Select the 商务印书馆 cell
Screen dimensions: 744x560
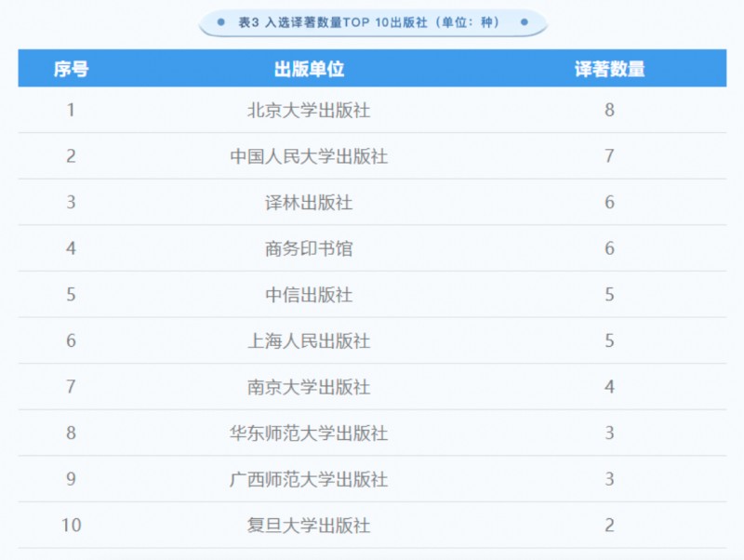point(309,248)
